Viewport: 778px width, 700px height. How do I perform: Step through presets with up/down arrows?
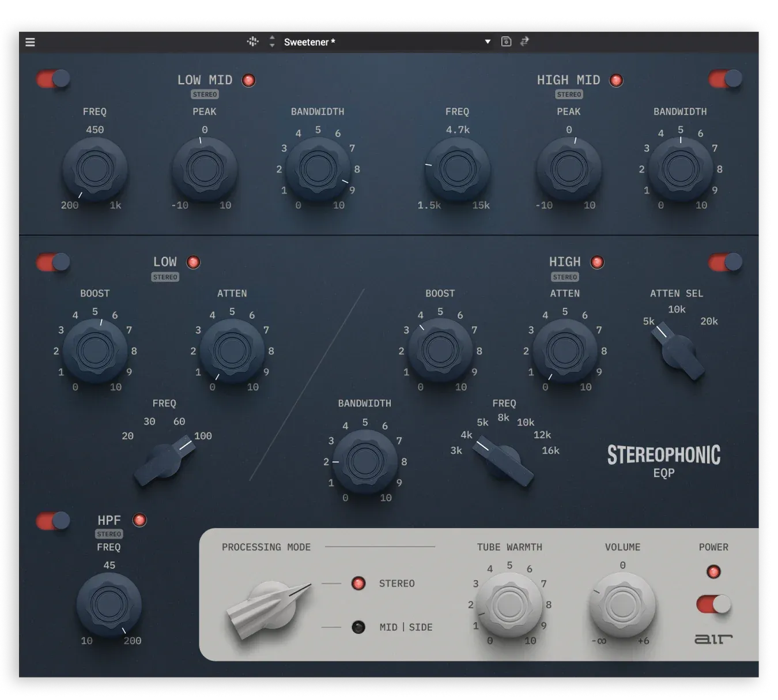pos(272,42)
